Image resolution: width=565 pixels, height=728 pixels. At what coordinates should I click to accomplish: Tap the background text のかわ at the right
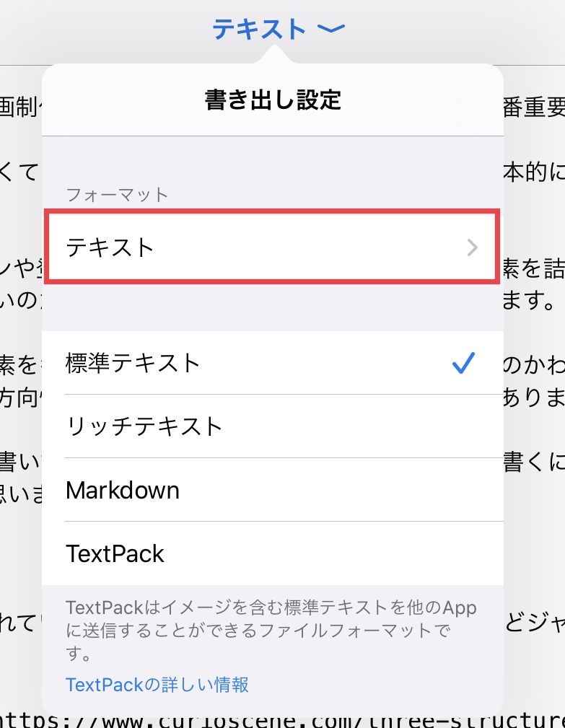[x=534, y=364]
